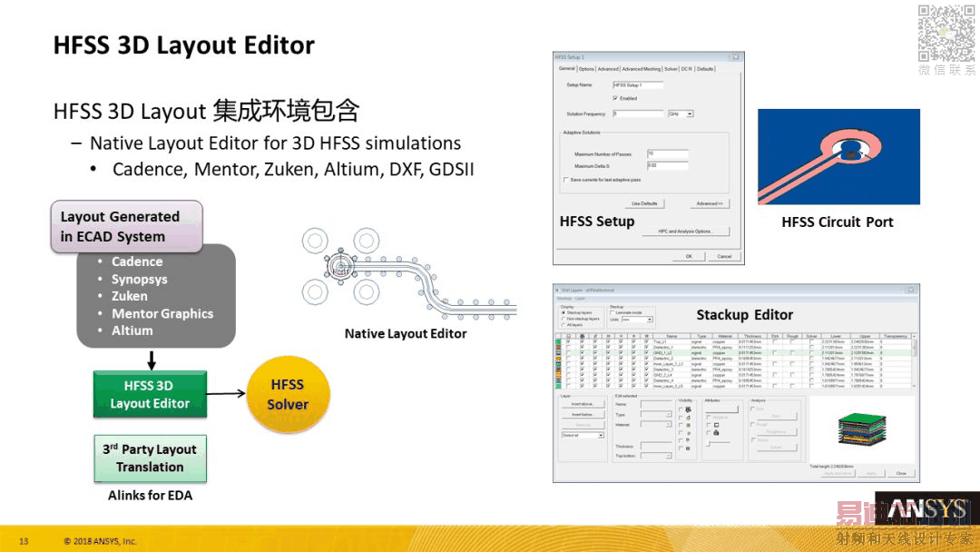Click the Advanced >> button
Viewport: 980px width, 552px height.
pos(710,203)
